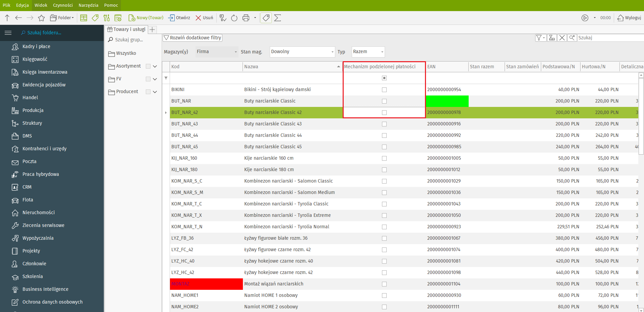Check the Producent group checkbox
This screenshot has height=312, width=644.
148,92
